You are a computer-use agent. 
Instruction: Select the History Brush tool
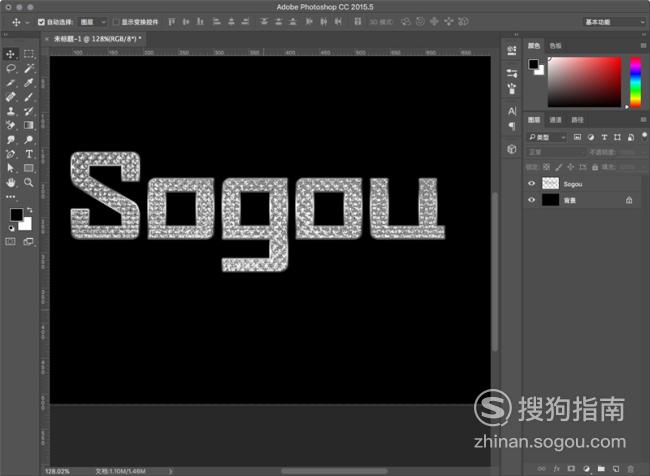29,111
